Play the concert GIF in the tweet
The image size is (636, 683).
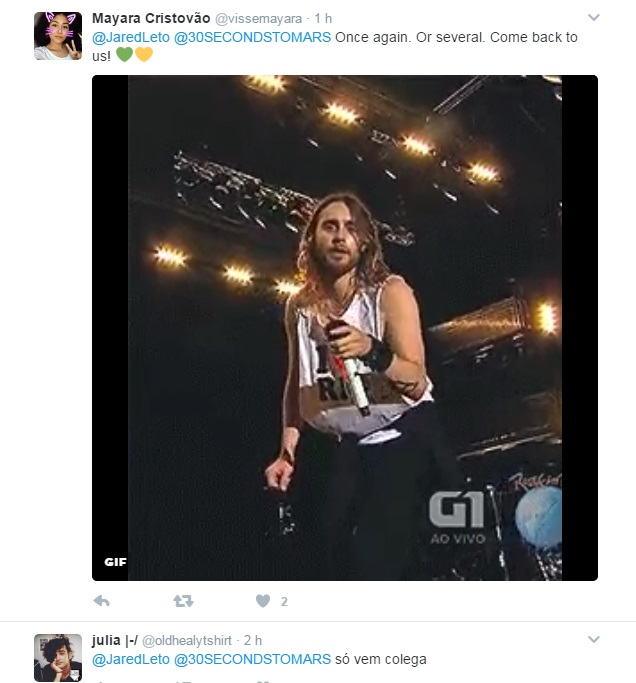click(x=345, y=328)
